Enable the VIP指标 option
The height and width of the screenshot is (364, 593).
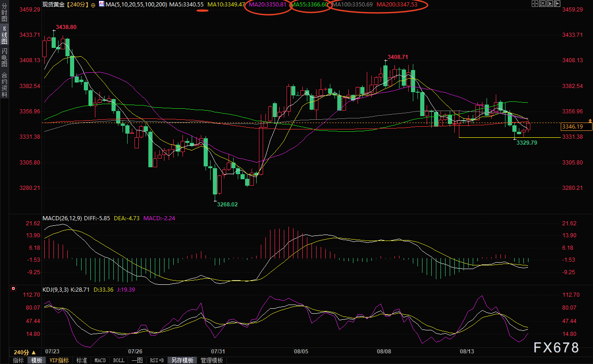pyautogui.click(x=59, y=360)
